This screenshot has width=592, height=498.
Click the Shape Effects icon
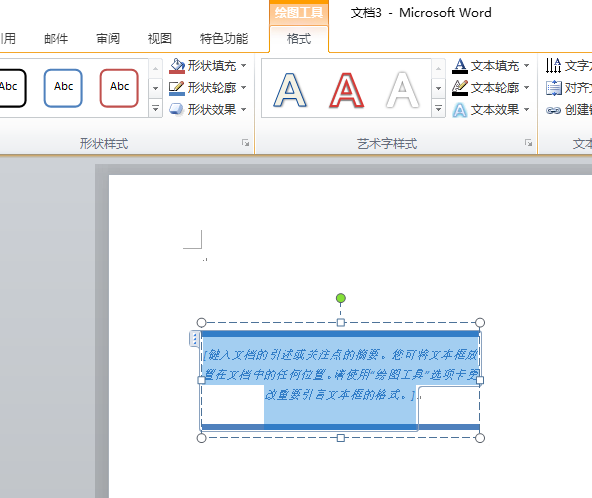click(176, 109)
